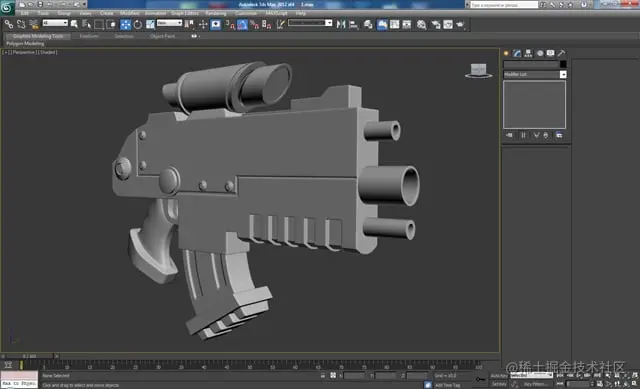
Task: Switch to the Freeform ribbon tab
Action: [89, 36]
